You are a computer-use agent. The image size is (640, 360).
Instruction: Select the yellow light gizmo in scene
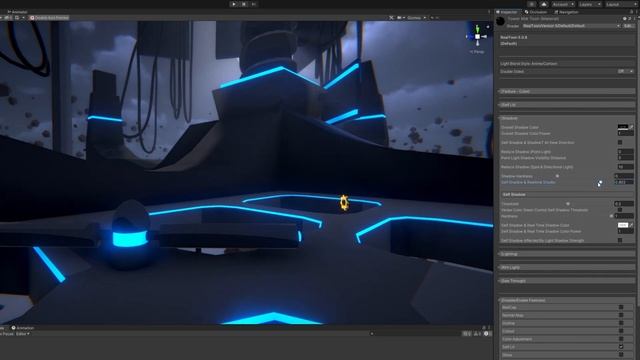pyautogui.click(x=344, y=202)
